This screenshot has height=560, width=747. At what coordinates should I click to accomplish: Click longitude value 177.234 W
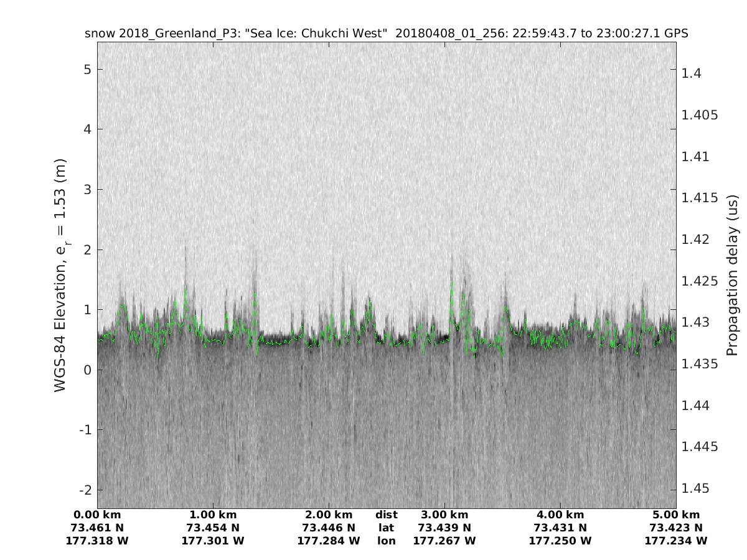pos(676,541)
